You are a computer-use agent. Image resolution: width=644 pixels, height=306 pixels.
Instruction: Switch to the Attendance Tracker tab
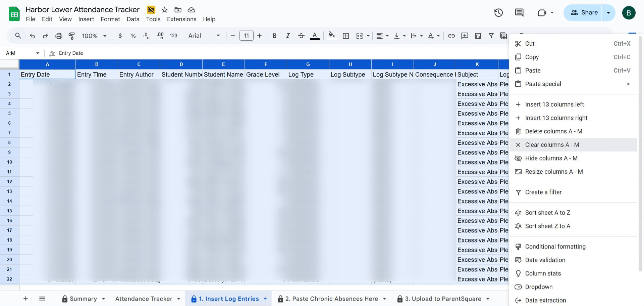pyautogui.click(x=148, y=299)
